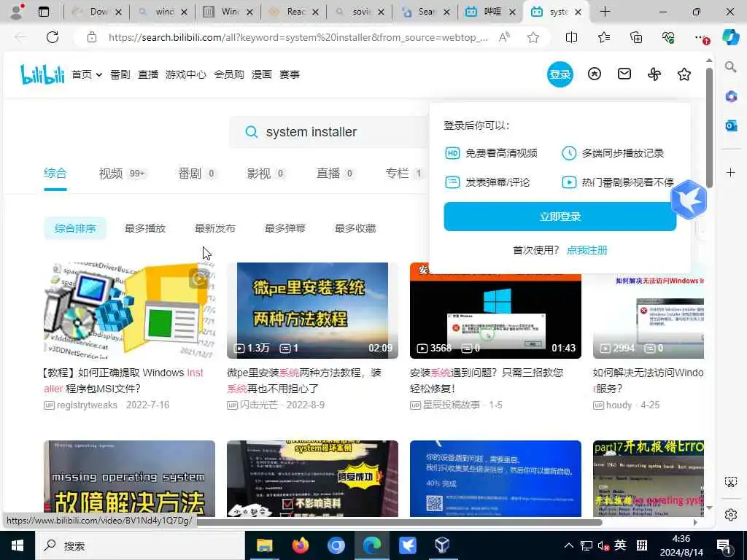The height and width of the screenshot is (560, 747).
Task: Open the Outlook icon in the sidebar
Action: [x=731, y=125]
